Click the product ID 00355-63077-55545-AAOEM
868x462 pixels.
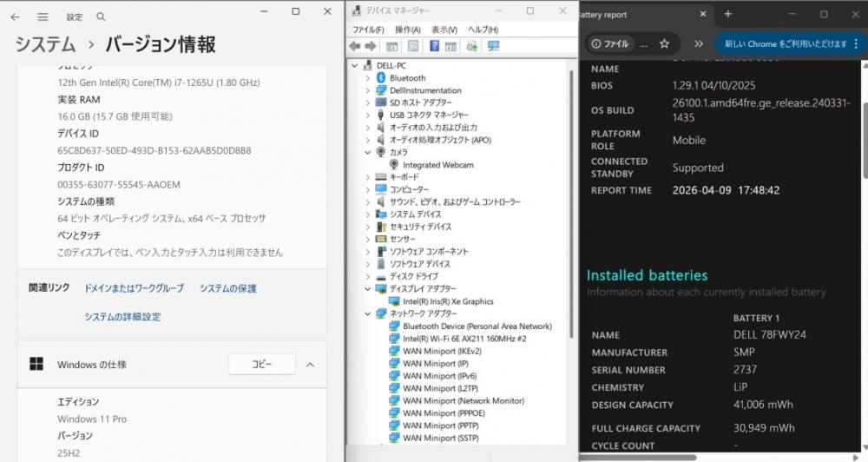pos(119,184)
